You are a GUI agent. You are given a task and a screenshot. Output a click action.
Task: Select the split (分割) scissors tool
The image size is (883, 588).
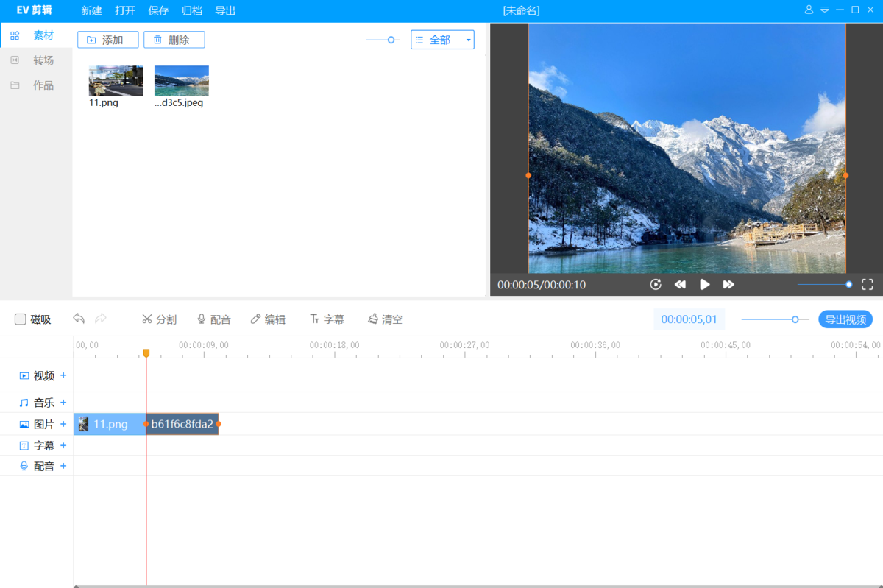159,319
